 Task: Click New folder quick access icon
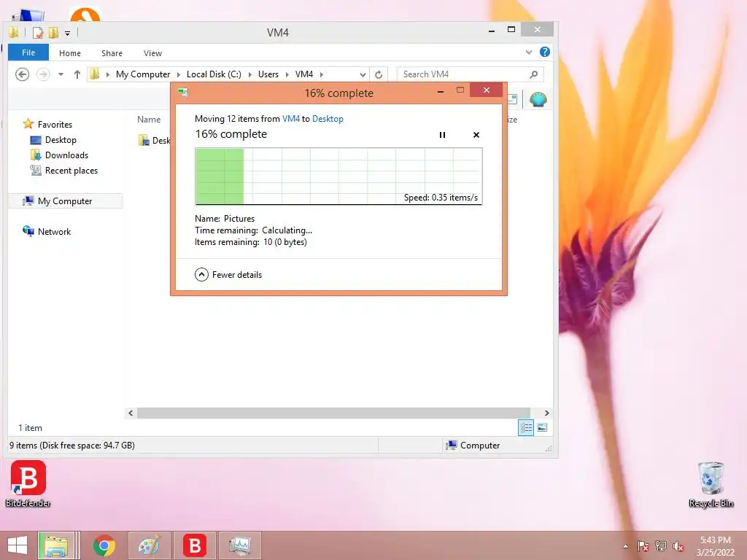53,33
